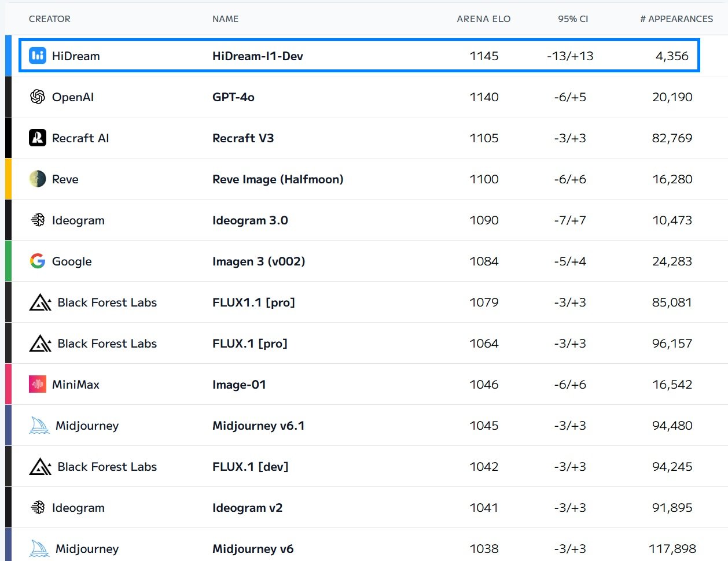Image resolution: width=728 pixels, height=561 pixels.
Task: Click the appearances count 96,157
Action: click(672, 344)
